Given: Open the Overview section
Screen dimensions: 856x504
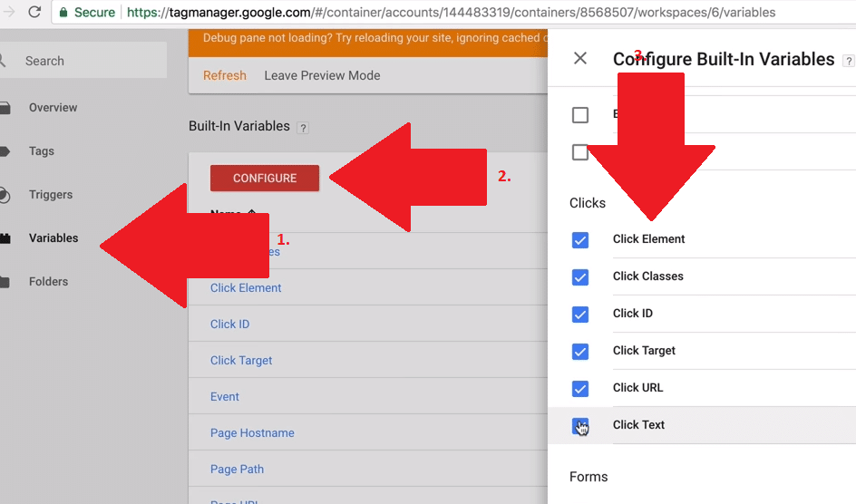Looking at the screenshot, I should [x=53, y=108].
